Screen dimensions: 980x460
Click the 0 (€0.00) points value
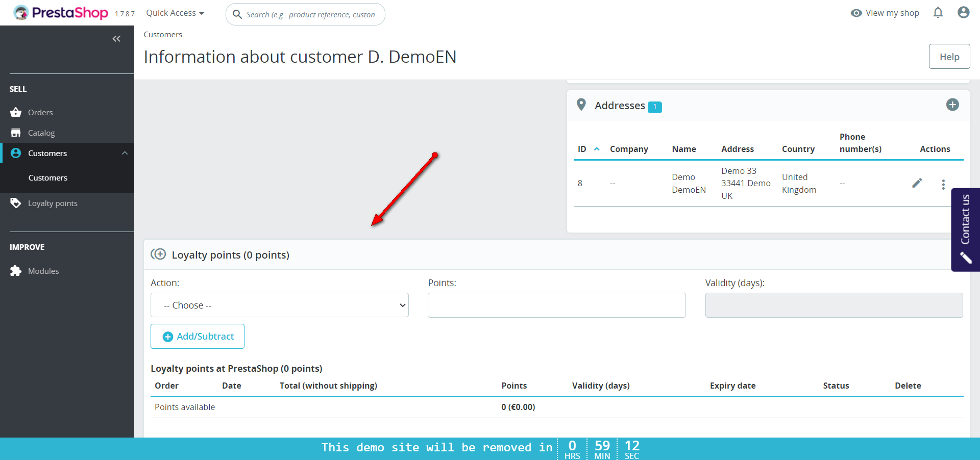tap(518, 407)
